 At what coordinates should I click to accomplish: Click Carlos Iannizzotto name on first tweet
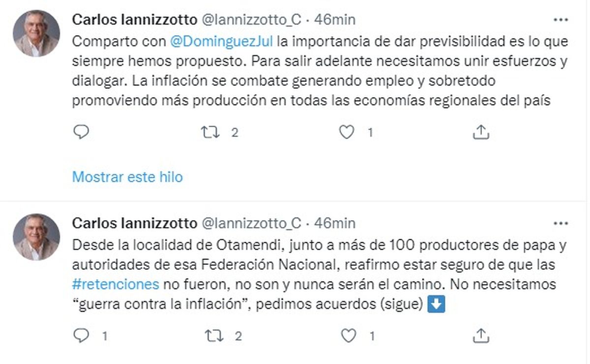point(134,20)
